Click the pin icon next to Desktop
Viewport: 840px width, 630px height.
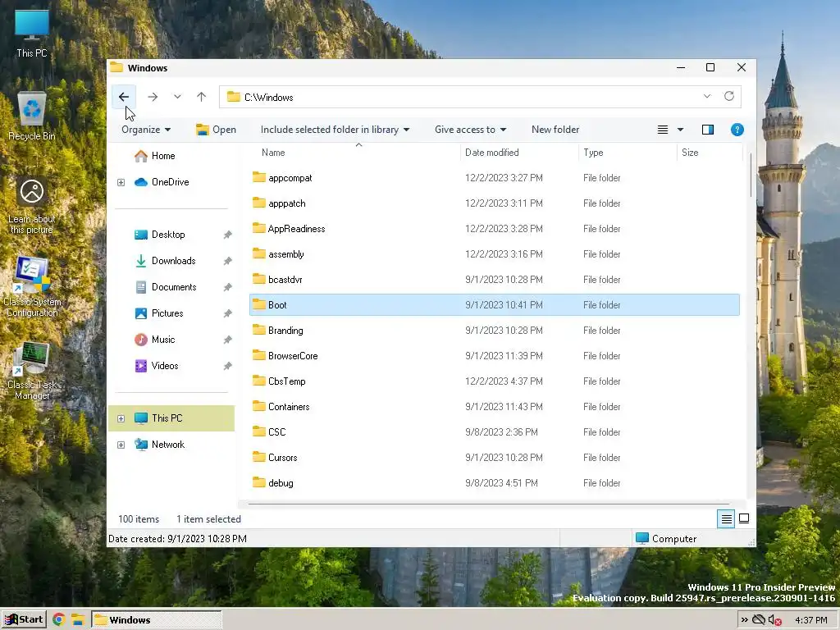pyautogui.click(x=228, y=235)
